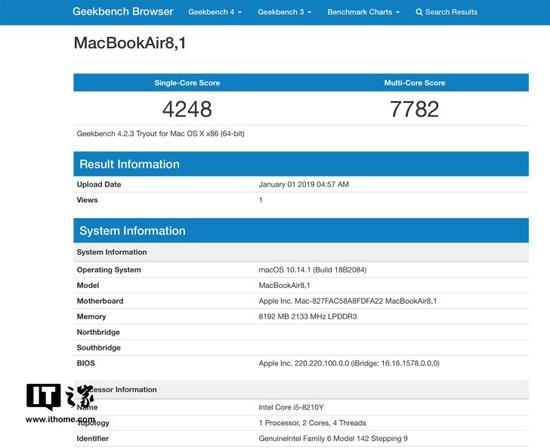Expand the Geekbench 3 dropdown menu
550x448 pixels.
[284, 12]
